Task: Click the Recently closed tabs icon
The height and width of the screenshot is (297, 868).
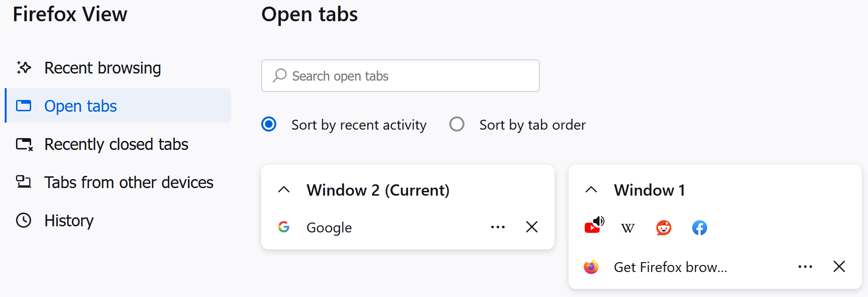Action: pyautogui.click(x=23, y=144)
